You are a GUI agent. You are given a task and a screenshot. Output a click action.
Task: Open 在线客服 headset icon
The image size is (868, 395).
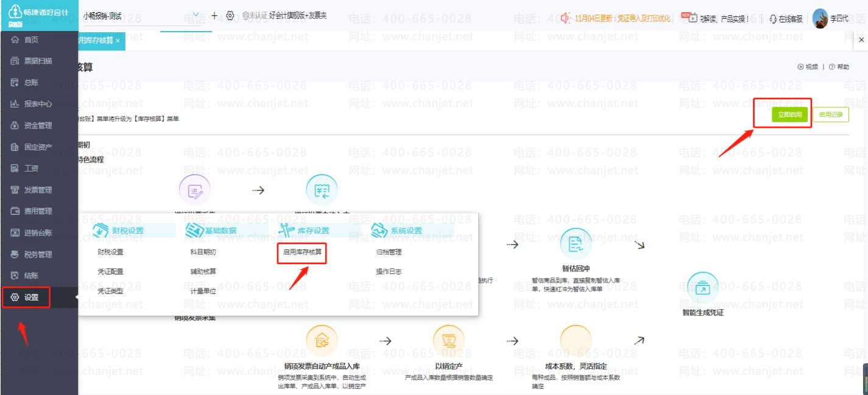[x=773, y=19]
